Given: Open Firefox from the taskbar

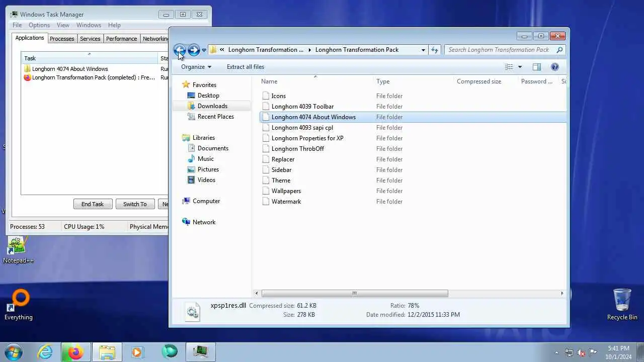Looking at the screenshot, I should pos(75,352).
